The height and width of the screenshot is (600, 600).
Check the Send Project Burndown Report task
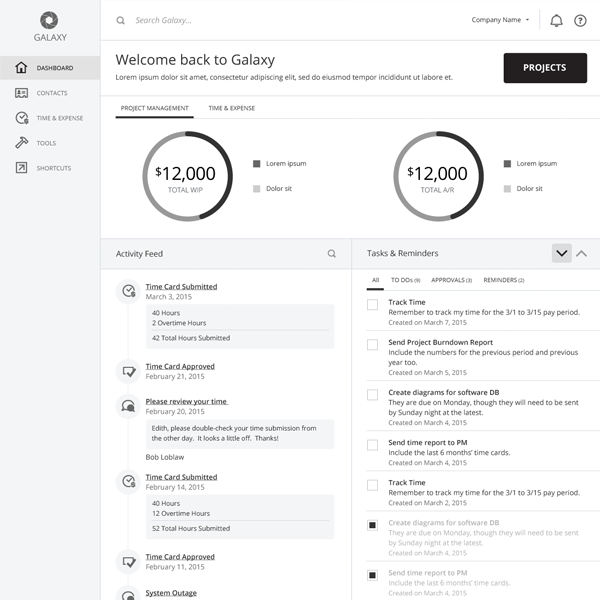[x=372, y=344]
